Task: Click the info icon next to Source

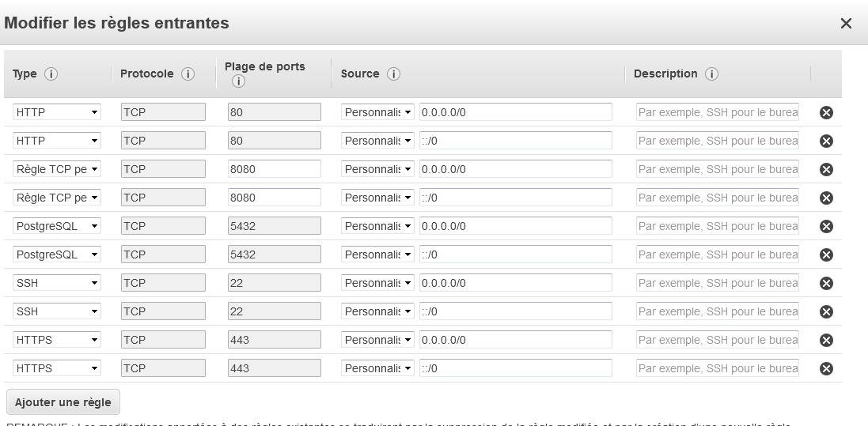Action: point(393,74)
